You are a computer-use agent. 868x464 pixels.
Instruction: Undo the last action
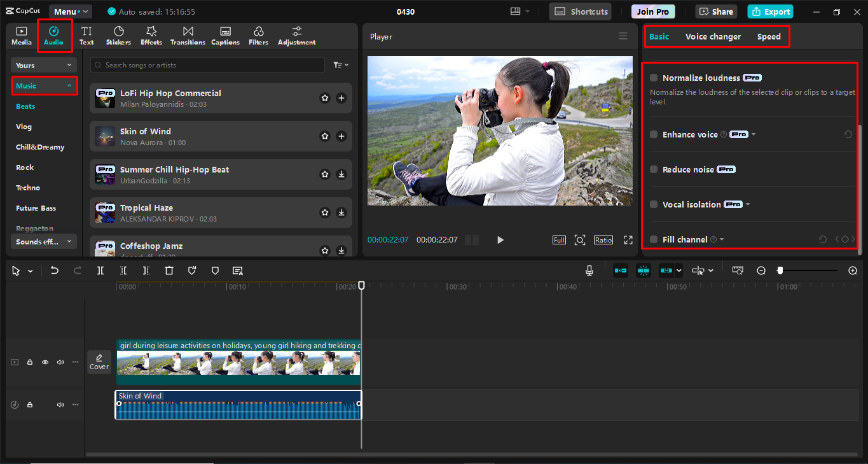[x=54, y=270]
